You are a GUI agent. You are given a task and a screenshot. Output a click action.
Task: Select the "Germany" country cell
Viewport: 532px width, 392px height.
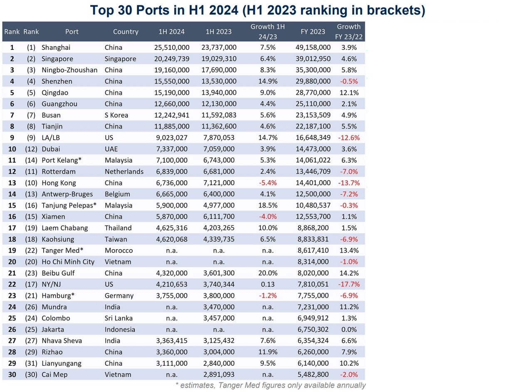point(119,295)
